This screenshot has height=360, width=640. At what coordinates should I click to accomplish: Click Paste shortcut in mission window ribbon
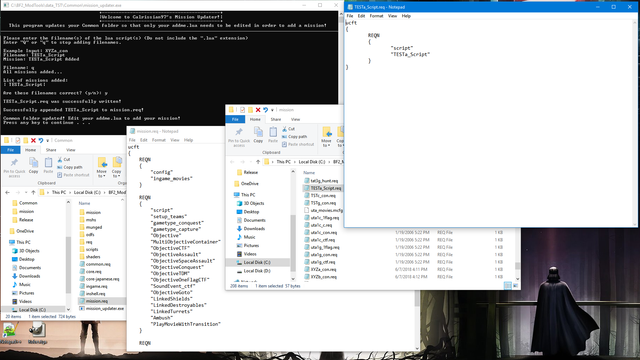click(298, 144)
